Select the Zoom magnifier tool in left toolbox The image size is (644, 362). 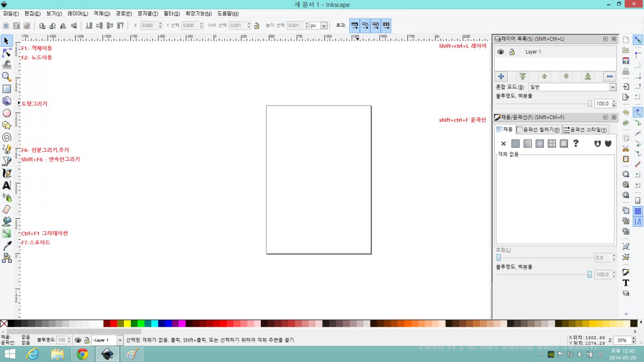click(7, 77)
